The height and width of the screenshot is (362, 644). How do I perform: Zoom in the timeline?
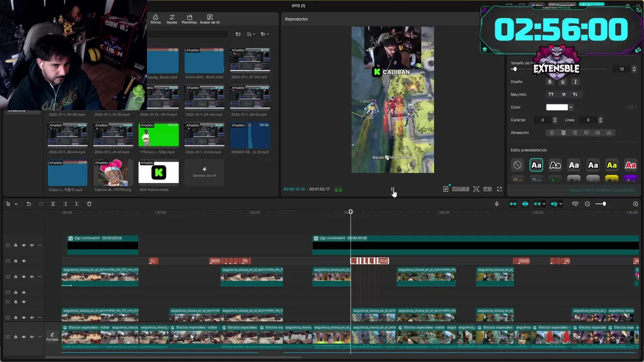(635, 204)
